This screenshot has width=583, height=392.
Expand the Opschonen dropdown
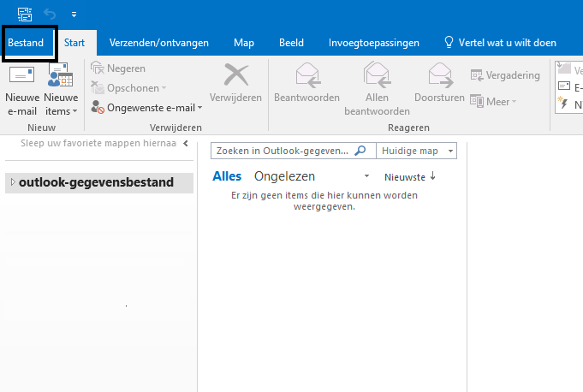pyautogui.click(x=164, y=88)
